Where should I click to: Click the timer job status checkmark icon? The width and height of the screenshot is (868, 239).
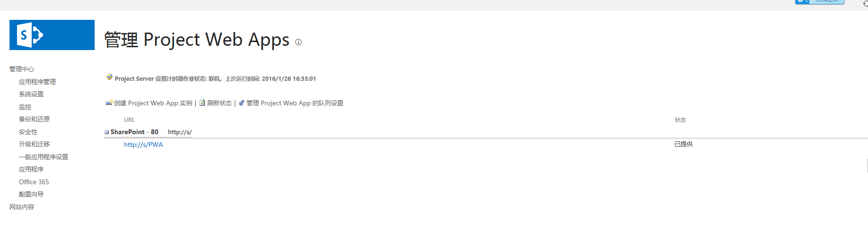point(109,77)
